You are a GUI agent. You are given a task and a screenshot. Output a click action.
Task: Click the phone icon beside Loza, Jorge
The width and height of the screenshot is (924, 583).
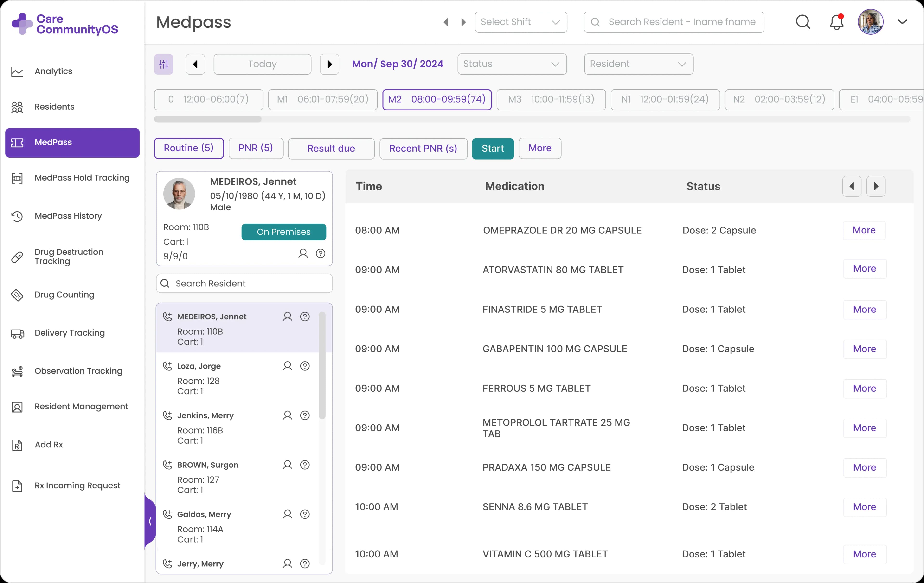click(x=167, y=366)
